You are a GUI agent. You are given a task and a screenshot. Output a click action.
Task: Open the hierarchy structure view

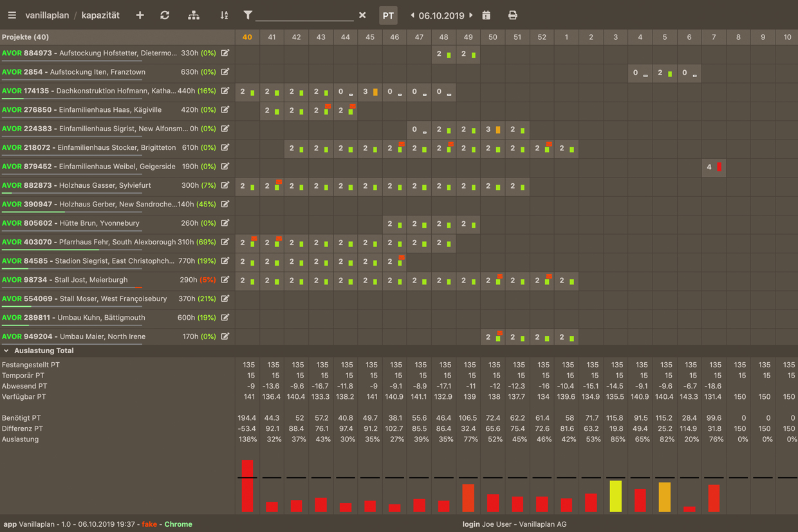193,15
